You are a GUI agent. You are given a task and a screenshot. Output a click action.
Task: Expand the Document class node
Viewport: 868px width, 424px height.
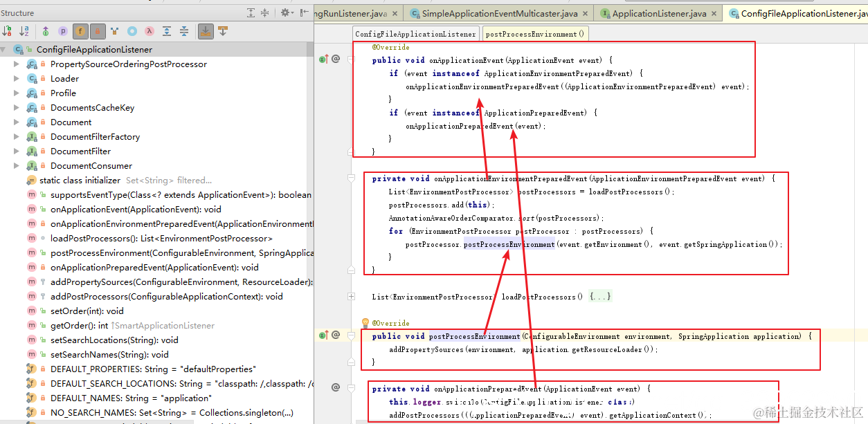click(x=17, y=122)
